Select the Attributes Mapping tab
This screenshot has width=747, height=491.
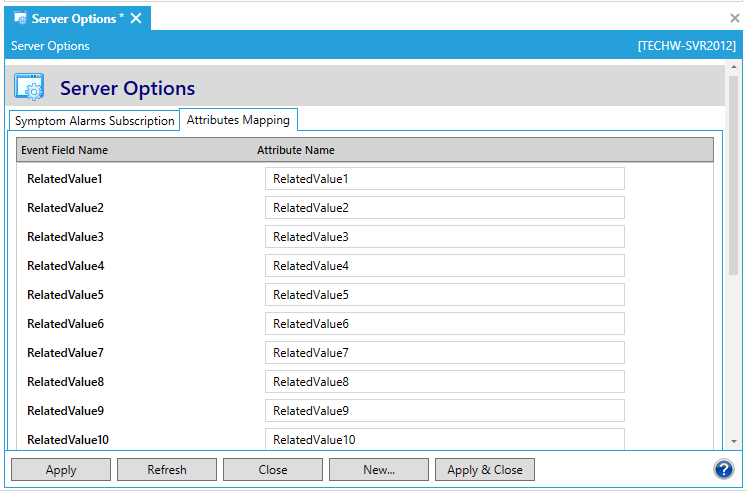238,120
